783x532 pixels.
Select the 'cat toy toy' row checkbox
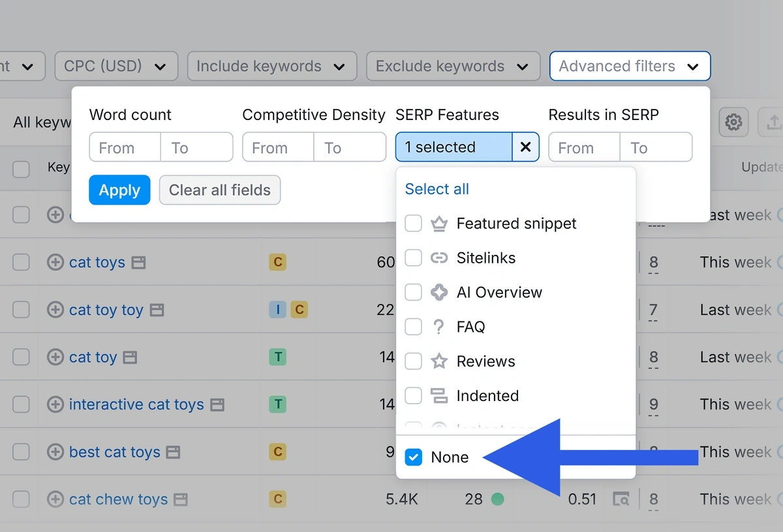click(22, 310)
